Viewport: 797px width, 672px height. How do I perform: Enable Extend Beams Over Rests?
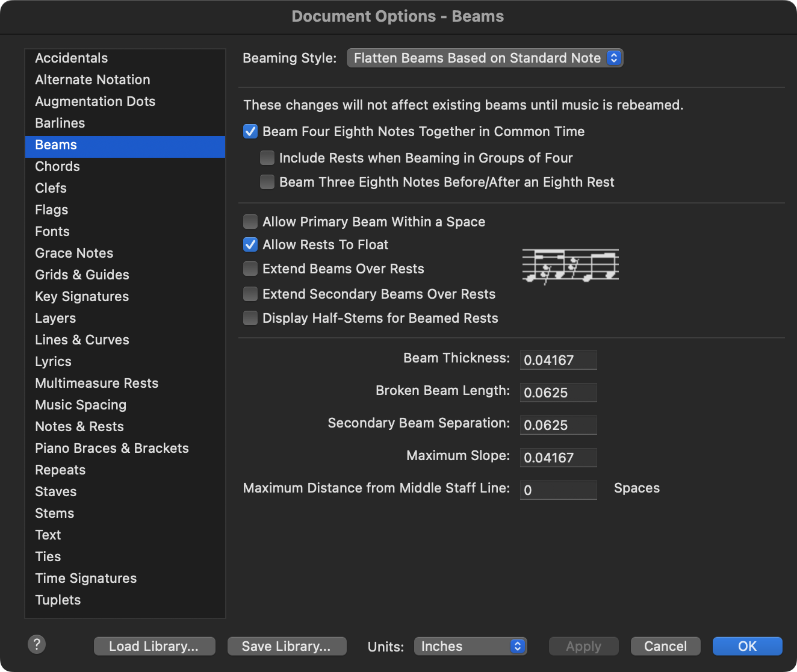tap(250, 269)
